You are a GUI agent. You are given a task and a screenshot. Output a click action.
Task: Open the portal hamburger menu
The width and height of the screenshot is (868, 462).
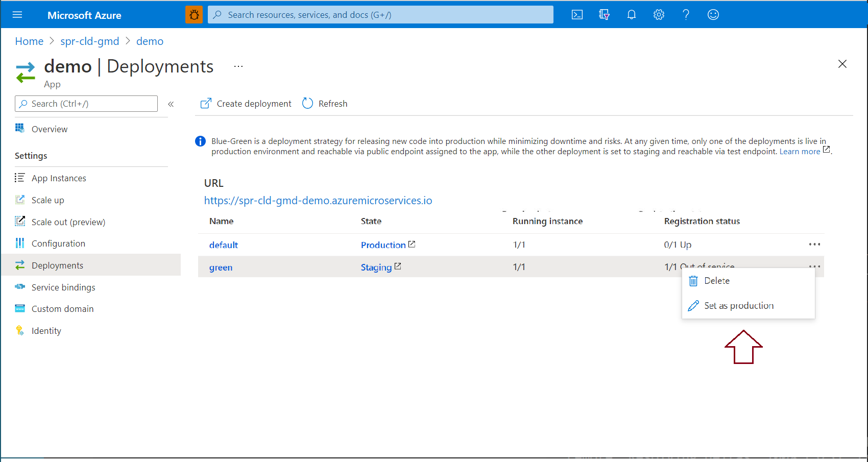(17, 14)
